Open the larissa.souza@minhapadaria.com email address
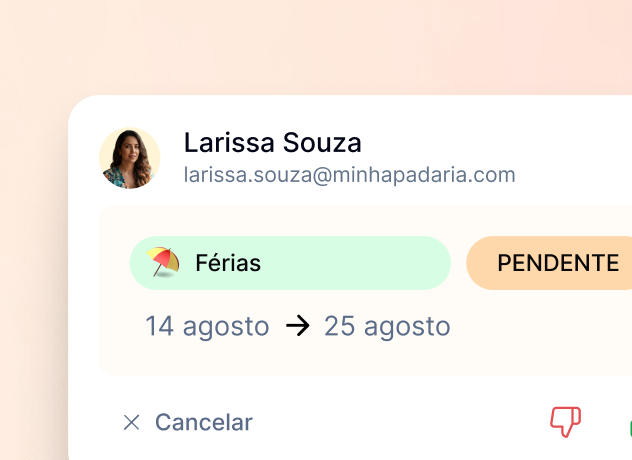This screenshot has height=460, width=632. point(349,175)
